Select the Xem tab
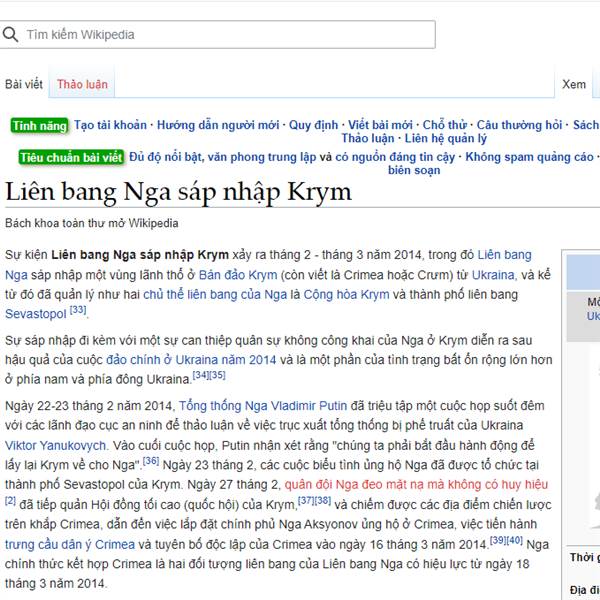This screenshot has width=600, height=600. (x=574, y=84)
